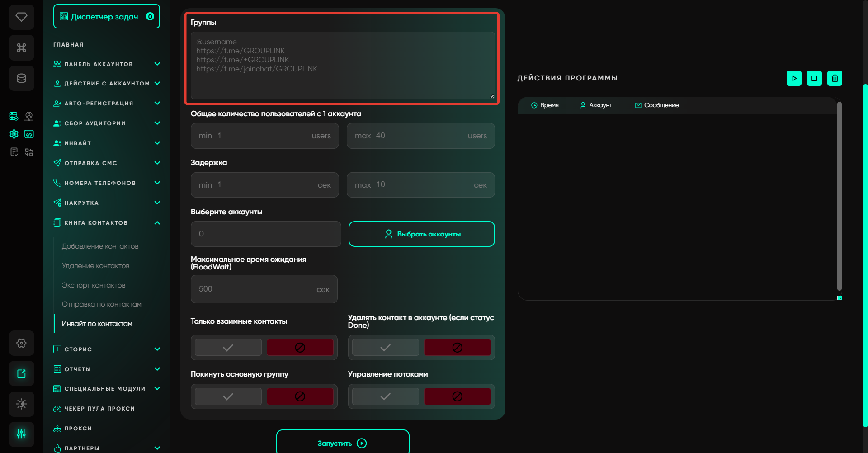Screen dimensions: 868x453
Task: Click the stop square icon in program actions
Action: pyautogui.click(x=814, y=78)
